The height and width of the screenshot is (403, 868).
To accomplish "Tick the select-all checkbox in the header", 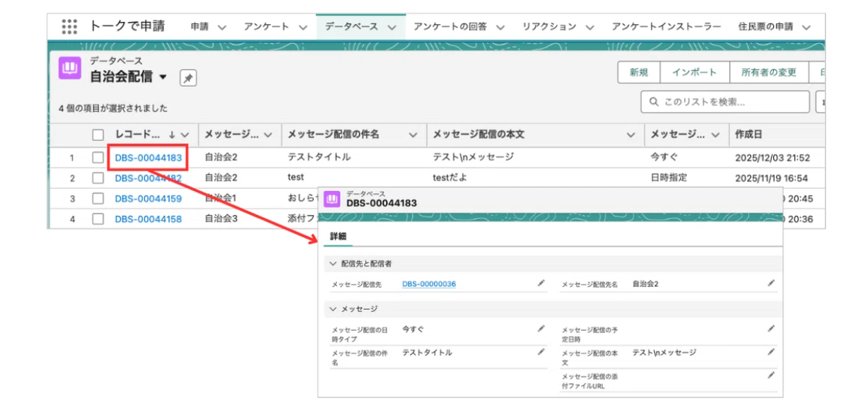I will [x=98, y=134].
